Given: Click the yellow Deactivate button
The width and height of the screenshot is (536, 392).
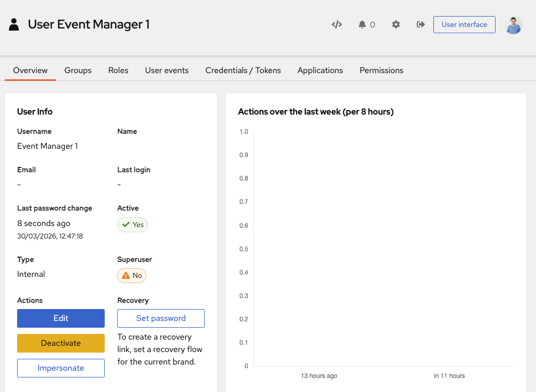Looking at the screenshot, I should [61, 343].
